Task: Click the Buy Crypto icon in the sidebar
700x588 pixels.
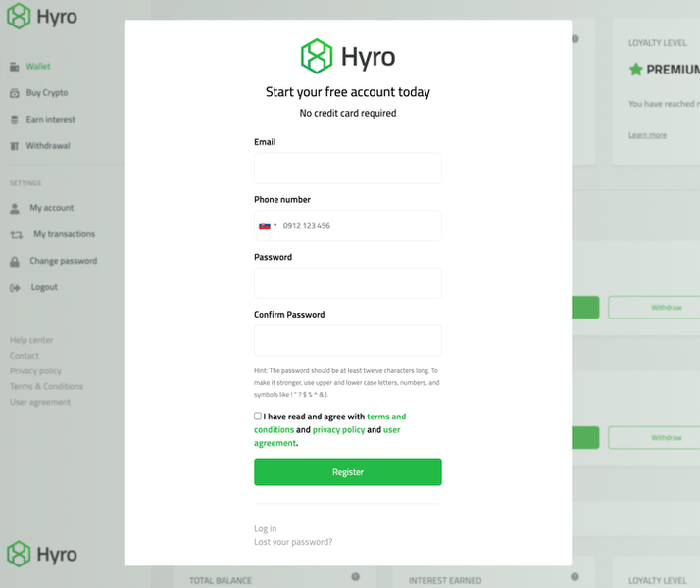Action: coord(15,93)
